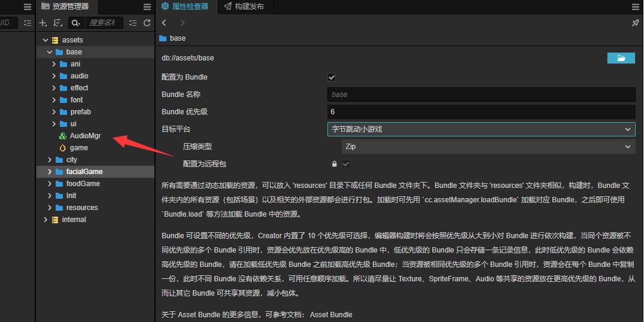Expand the resources folder

50,207
